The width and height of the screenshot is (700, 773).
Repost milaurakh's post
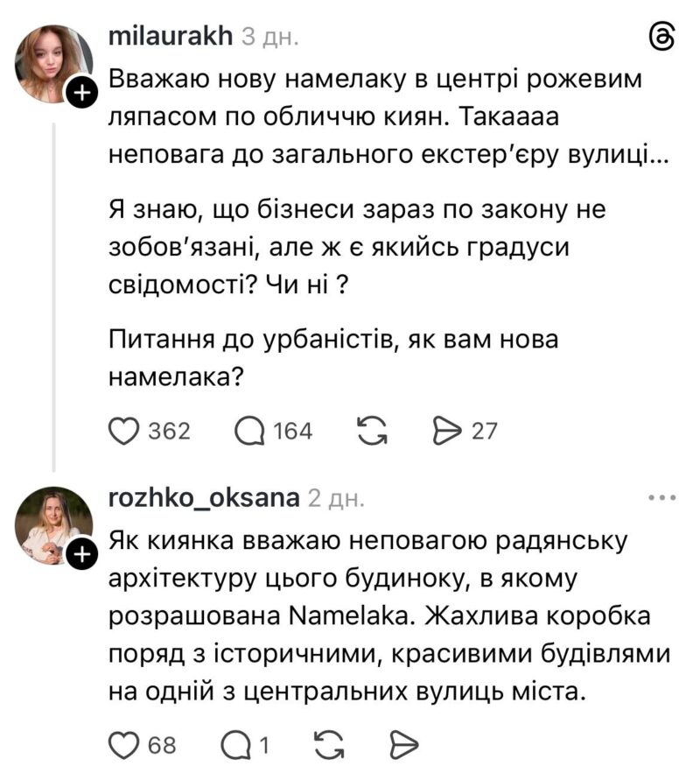click(x=374, y=430)
